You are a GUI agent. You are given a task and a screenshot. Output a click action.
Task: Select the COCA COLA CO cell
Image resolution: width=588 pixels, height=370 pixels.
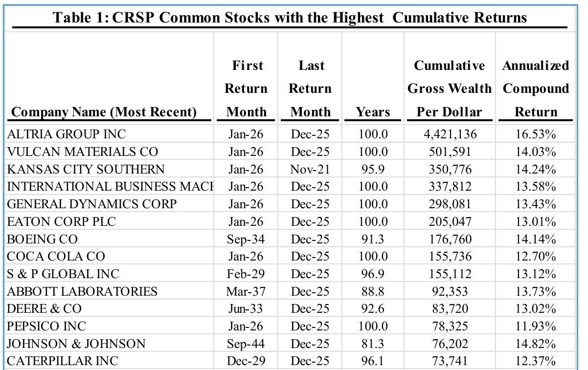[x=56, y=257]
